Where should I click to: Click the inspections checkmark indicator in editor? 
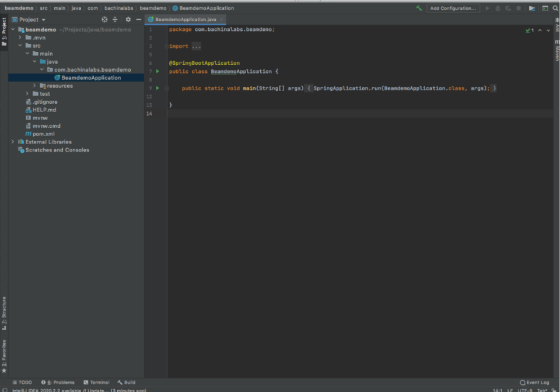[529, 30]
